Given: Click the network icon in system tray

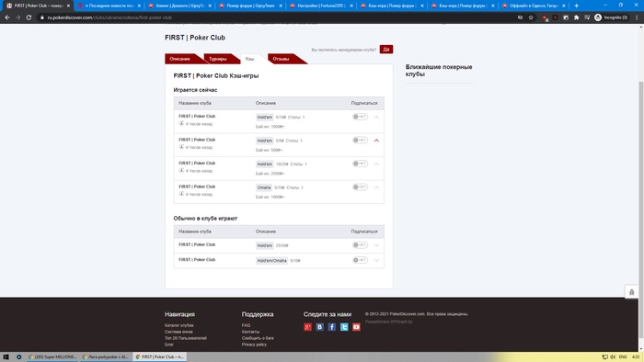Looking at the screenshot, I should pos(605,357).
